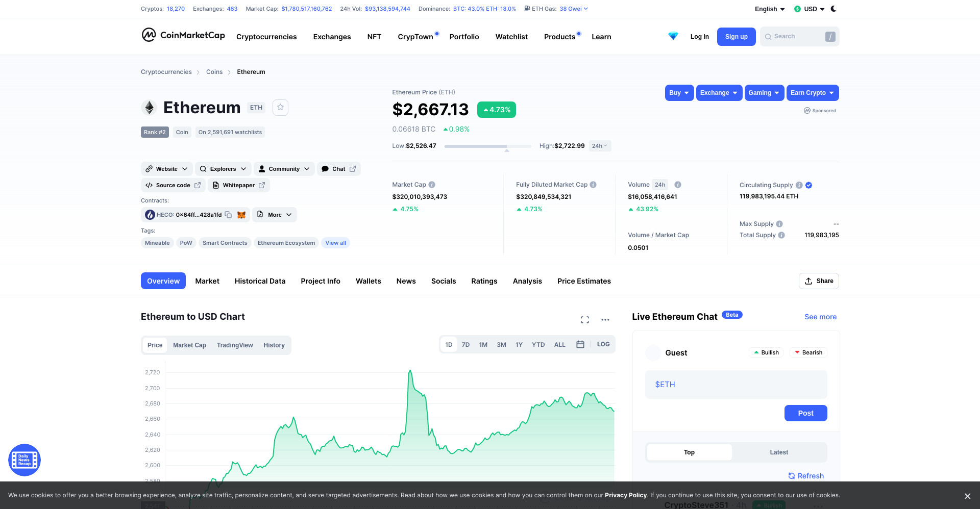Click See more chat link

pos(821,317)
